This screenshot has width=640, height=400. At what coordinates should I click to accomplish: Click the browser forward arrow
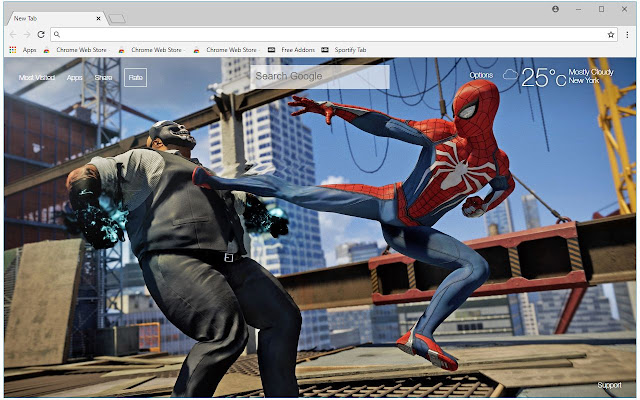27,35
